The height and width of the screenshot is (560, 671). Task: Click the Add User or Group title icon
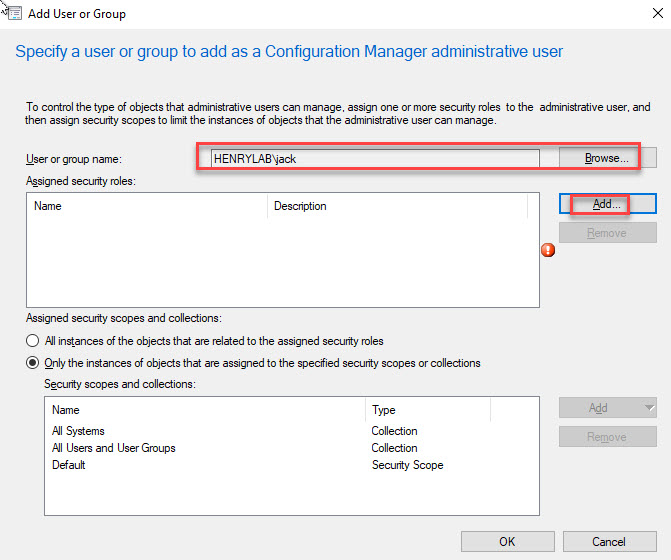[x=15, y=13]
